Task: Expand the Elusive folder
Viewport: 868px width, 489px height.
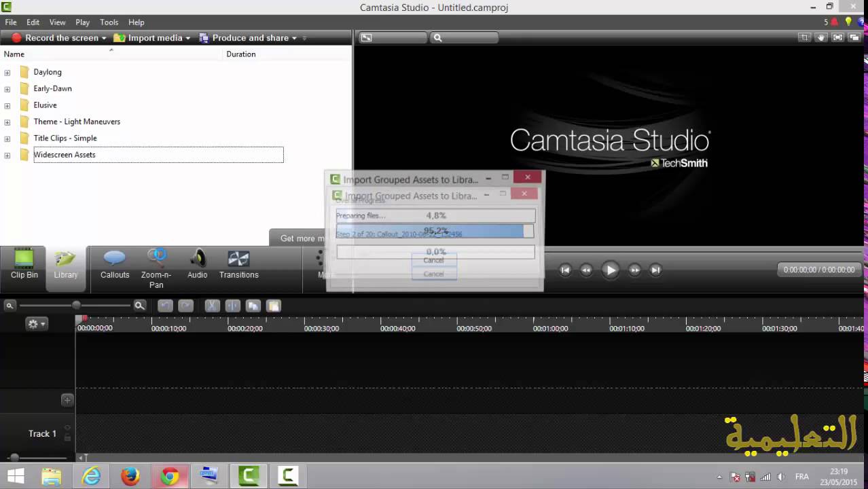Action: point(7,105)
